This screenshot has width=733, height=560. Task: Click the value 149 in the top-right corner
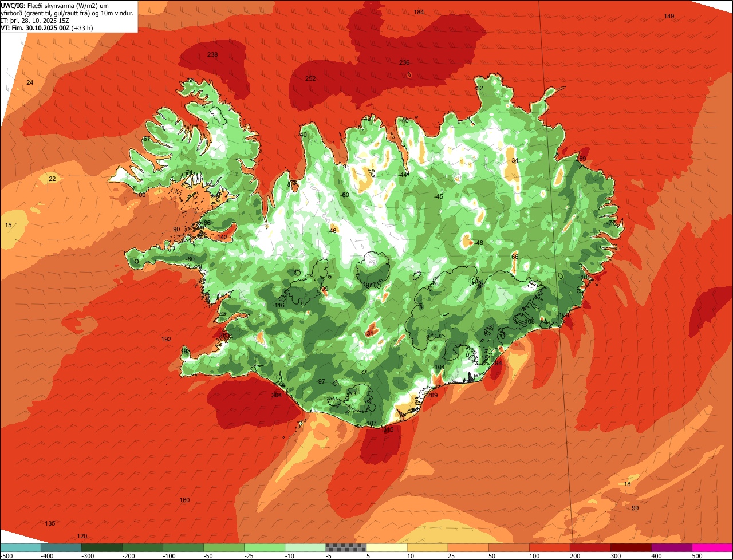(x=669, y=16)
